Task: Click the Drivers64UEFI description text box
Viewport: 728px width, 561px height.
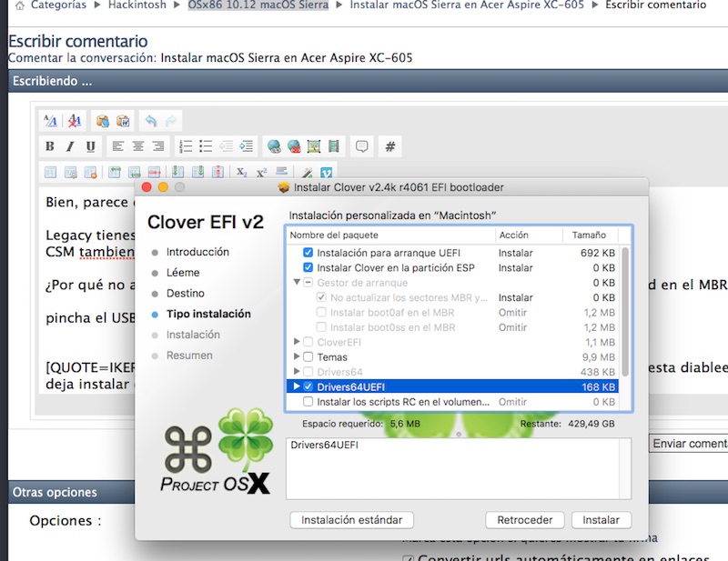Action: coord(459,468)
